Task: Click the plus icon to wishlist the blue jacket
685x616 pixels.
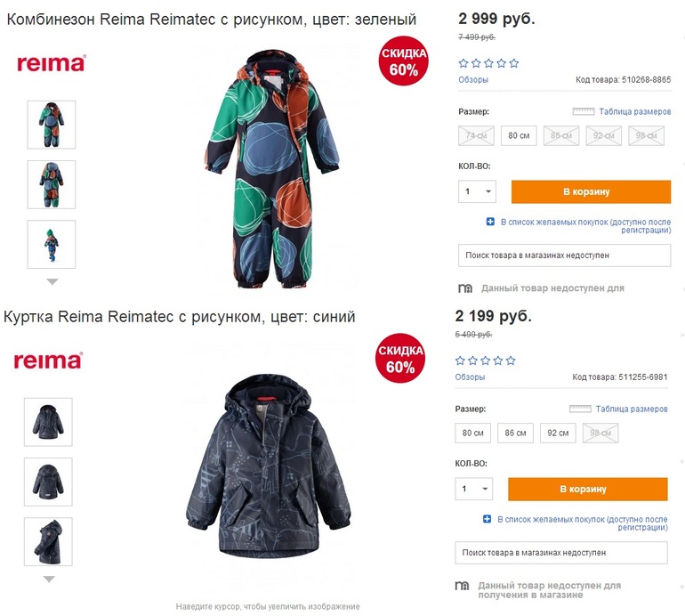Action: tap(487, 518)
